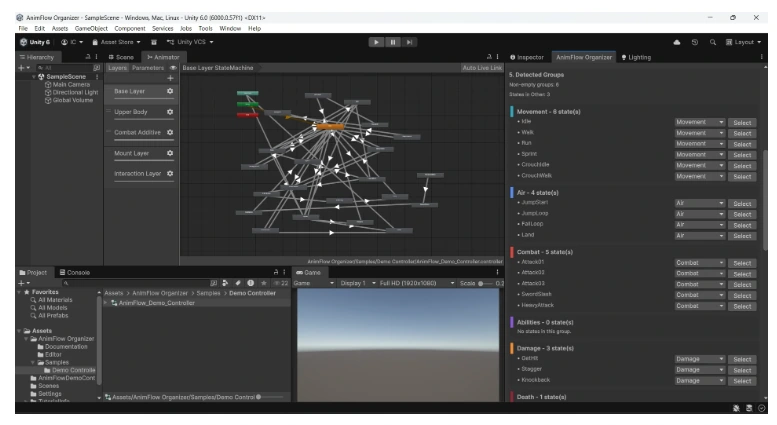The image size is (777, 425).
Task: Click the teal Movement group color swatch
Action: tap(512, 111)
